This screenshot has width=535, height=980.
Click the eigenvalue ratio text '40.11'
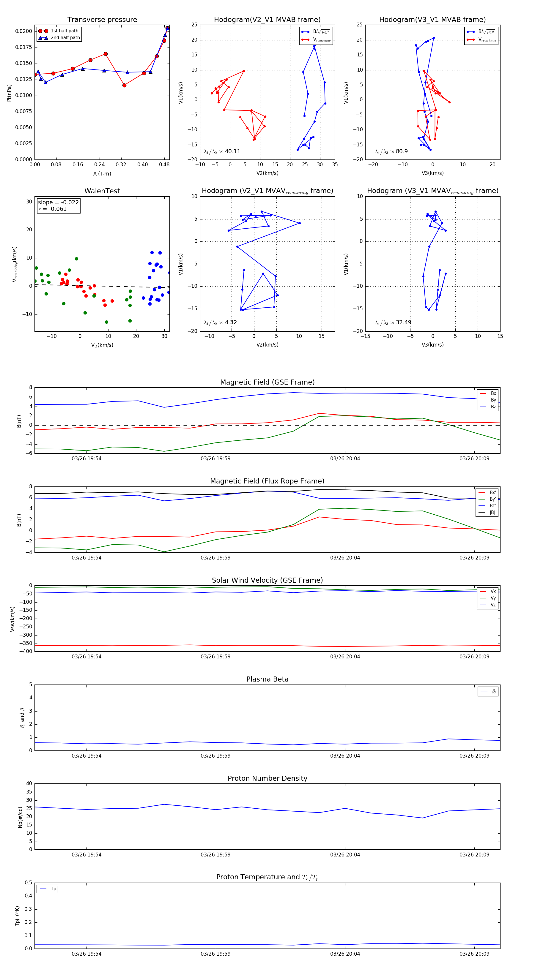coord(232,151)
